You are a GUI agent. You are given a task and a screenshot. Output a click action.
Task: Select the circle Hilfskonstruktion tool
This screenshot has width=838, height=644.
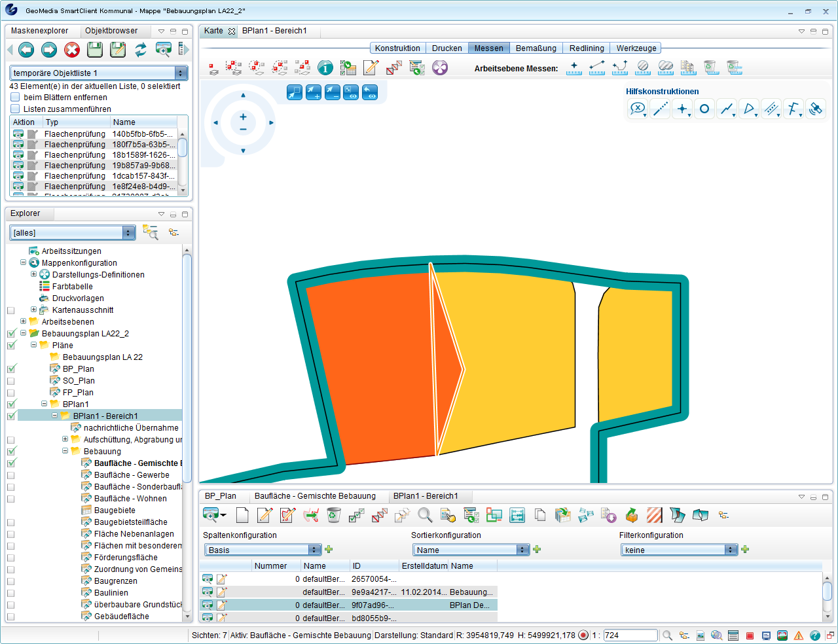tap(704, 109)
